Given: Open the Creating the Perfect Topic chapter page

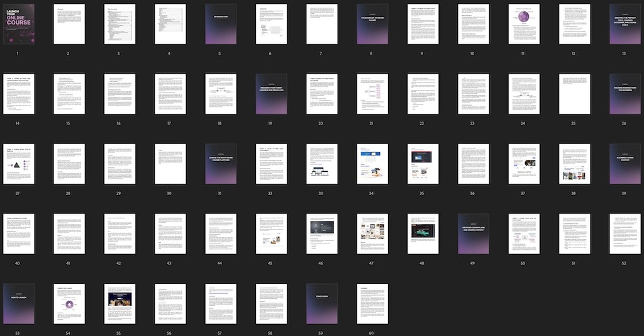Looking at the screenshot, I should click(625, 25).
